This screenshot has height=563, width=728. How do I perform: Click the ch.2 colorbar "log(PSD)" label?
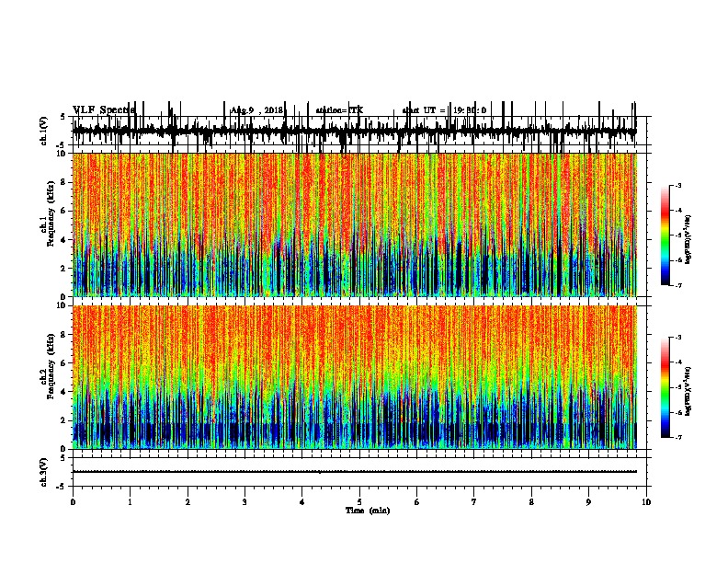688,392
